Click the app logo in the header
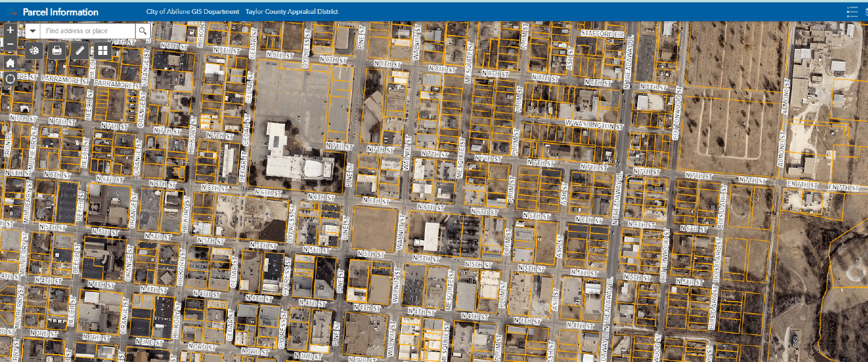Screen dimensions: 868x362 11,11
